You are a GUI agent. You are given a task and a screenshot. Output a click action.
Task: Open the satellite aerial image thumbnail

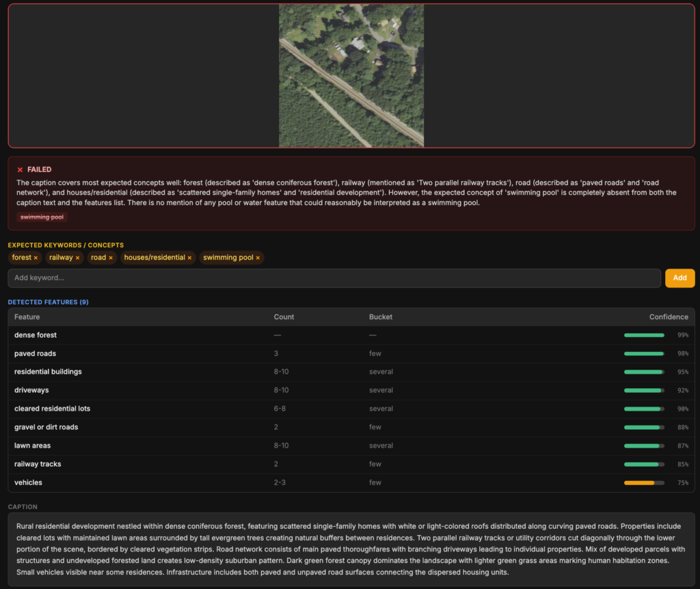click(351, 75)
